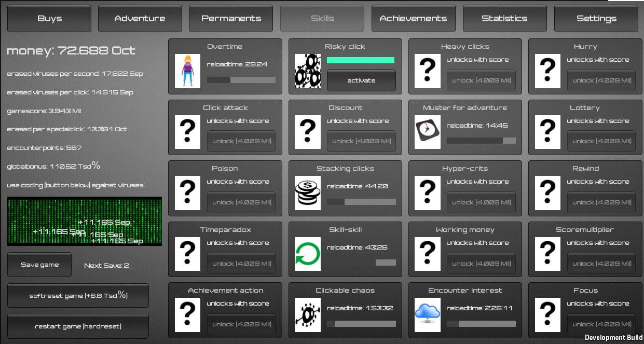This screenshot has height=344, width=644.
Task: Click the Next Save: 2 label
Action: pyautogui.click(x=106, y=266)
